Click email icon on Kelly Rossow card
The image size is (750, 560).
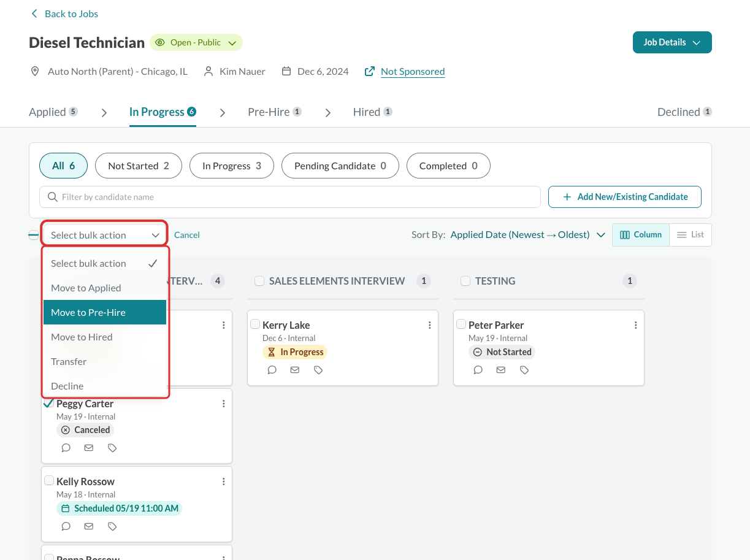89,526
